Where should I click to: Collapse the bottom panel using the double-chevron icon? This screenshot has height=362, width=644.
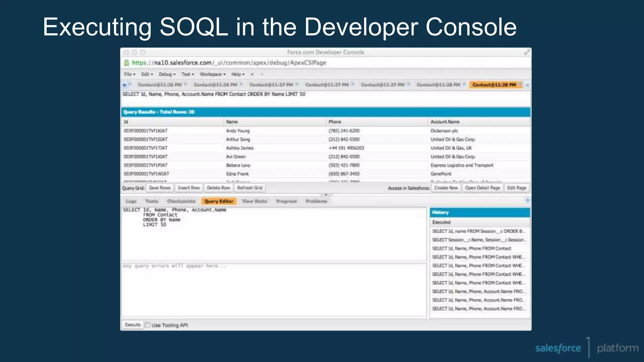point(527,200)
